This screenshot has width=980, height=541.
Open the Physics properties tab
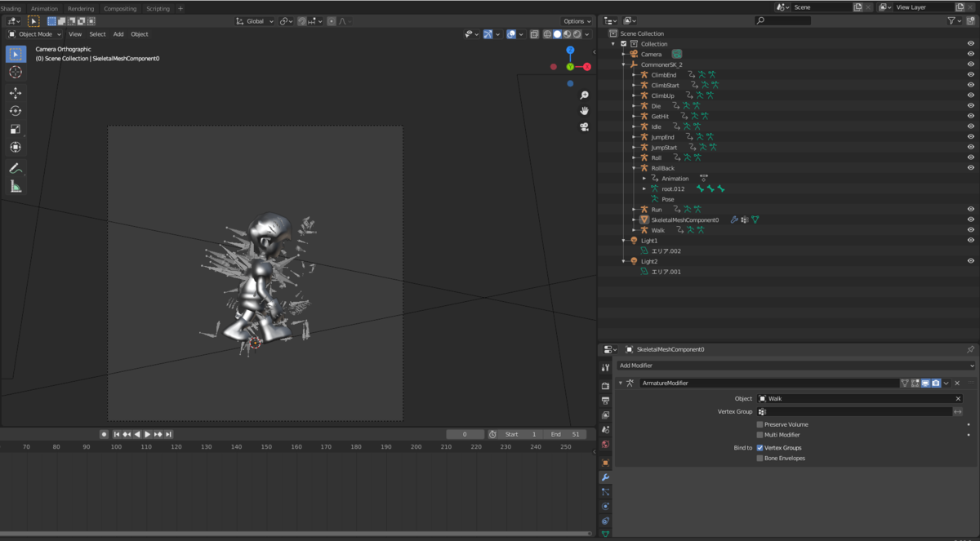(605, 507)
